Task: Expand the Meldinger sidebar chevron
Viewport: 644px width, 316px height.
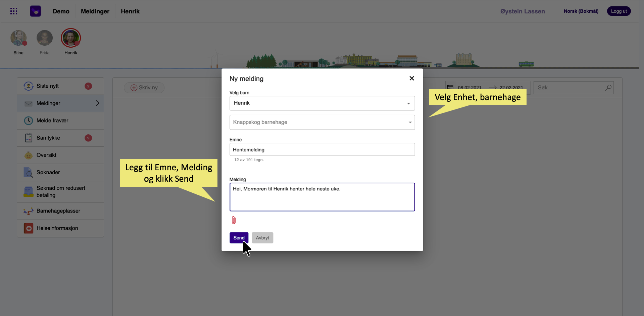Action: [x=97, y=103]
